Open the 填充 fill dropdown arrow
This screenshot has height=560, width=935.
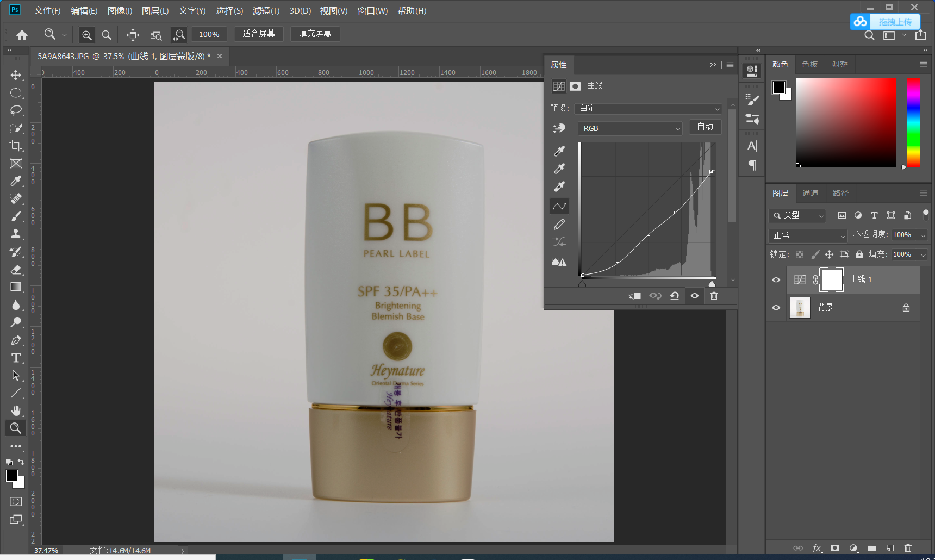click(923, 254)
